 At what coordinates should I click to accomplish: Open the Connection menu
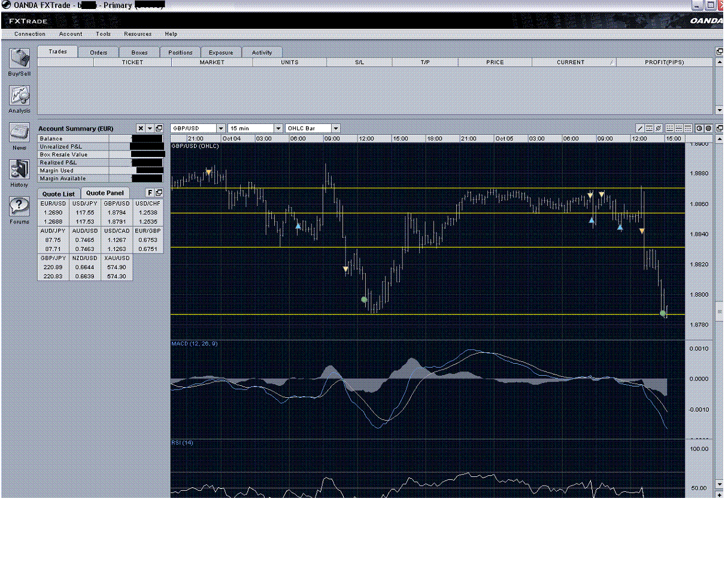tap(30, 34)
